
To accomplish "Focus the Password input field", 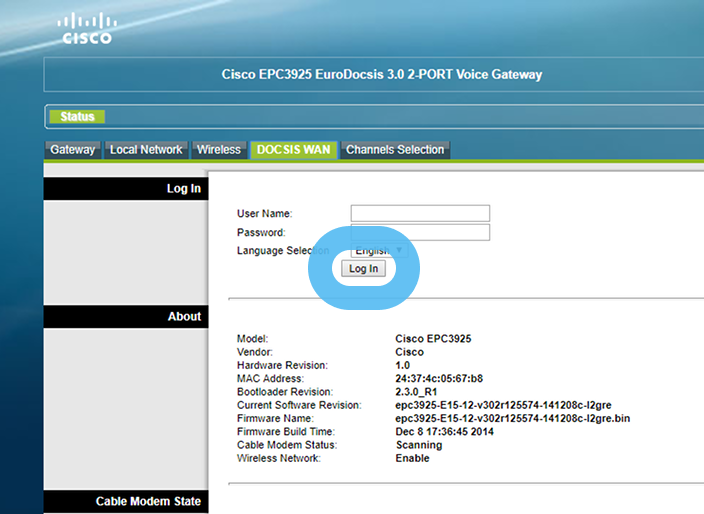I will 420,232.
